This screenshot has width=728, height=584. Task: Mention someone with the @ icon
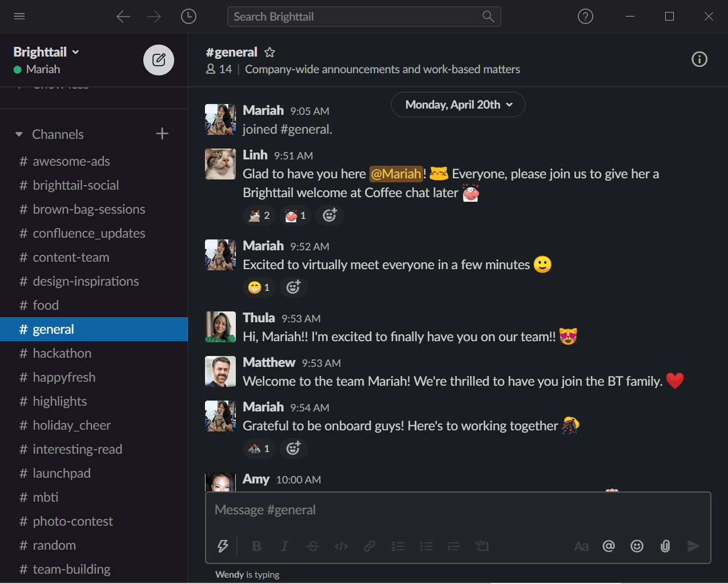point(609,546)
